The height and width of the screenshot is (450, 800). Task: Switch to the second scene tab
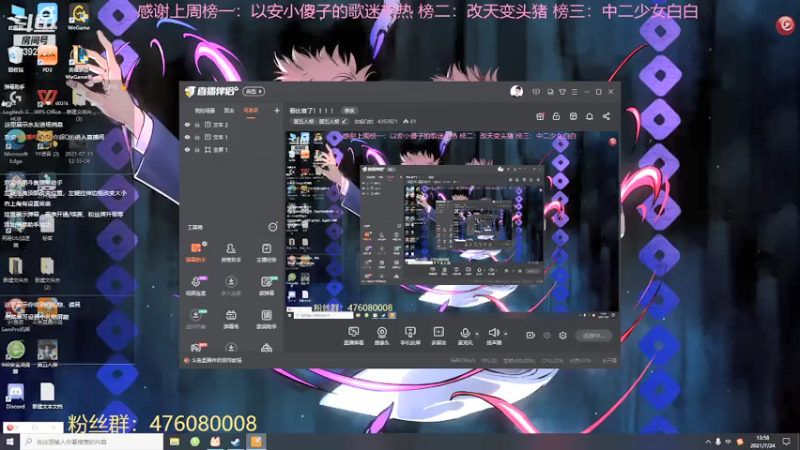click(229, 111)
